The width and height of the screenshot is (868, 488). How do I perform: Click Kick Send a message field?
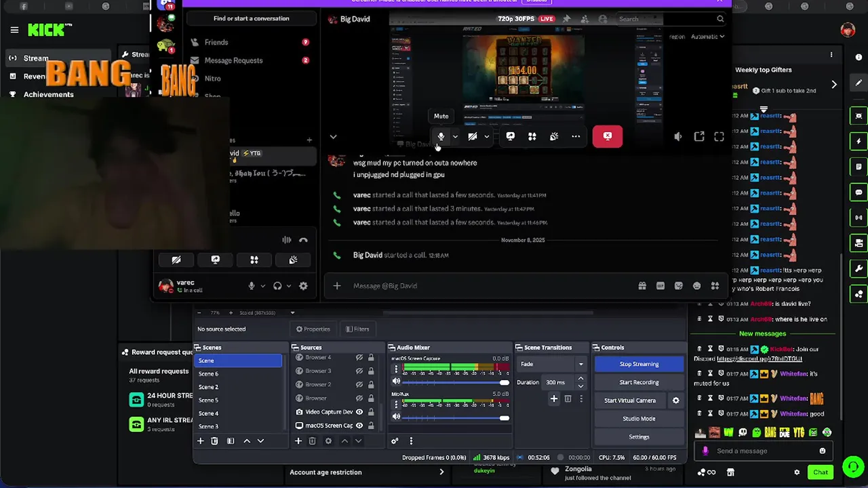pos(764,451)
